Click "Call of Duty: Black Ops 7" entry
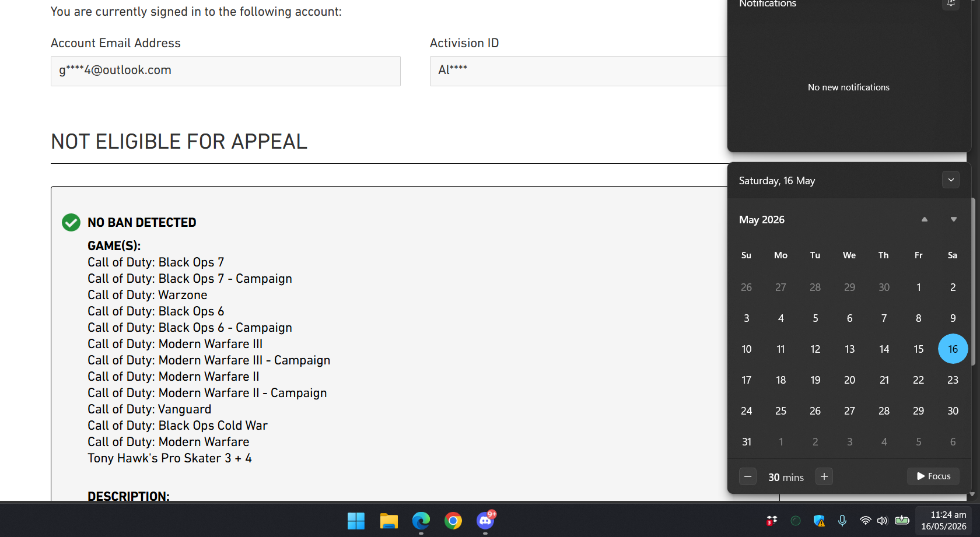Image resolution: width=980 pixels, height=537 pixels. tap(156, 262)
